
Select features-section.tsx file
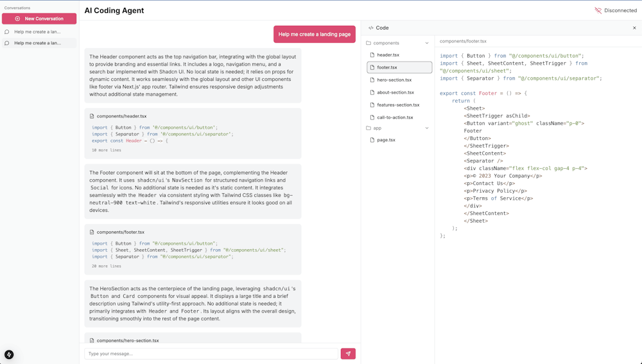click(398, 105)
